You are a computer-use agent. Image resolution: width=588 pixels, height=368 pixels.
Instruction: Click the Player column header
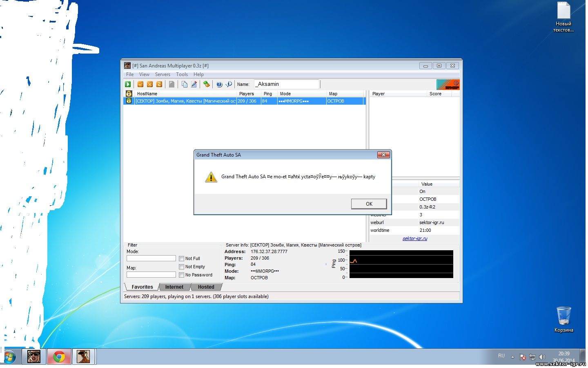(x=398, y=94)
